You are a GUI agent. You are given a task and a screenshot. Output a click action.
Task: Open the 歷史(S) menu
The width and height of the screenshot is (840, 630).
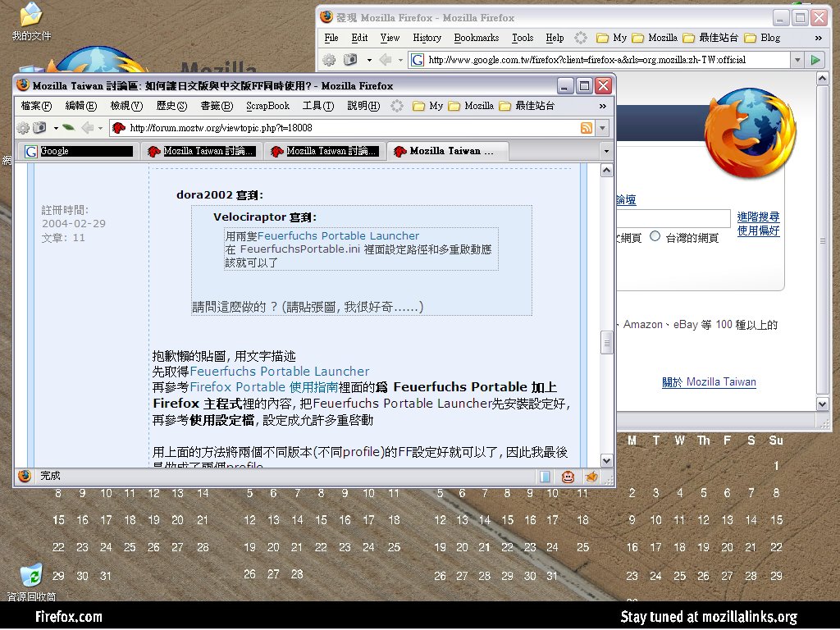pyautogui.click(x=171, y=106)
